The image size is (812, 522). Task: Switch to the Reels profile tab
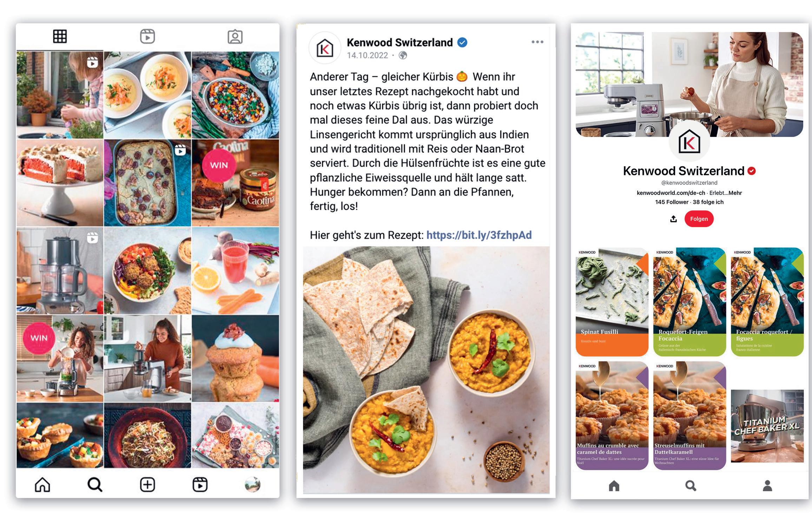pyautogui.click(x=147, y=37)
